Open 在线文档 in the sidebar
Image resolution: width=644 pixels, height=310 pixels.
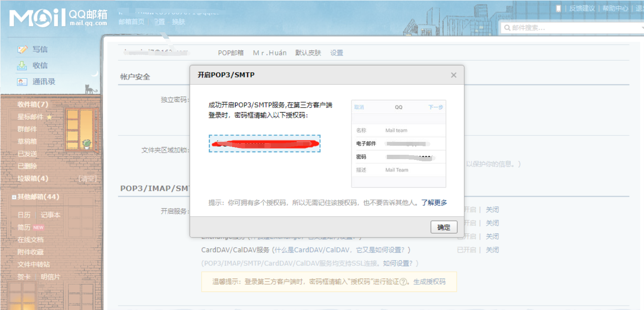(x=31, y=239)
